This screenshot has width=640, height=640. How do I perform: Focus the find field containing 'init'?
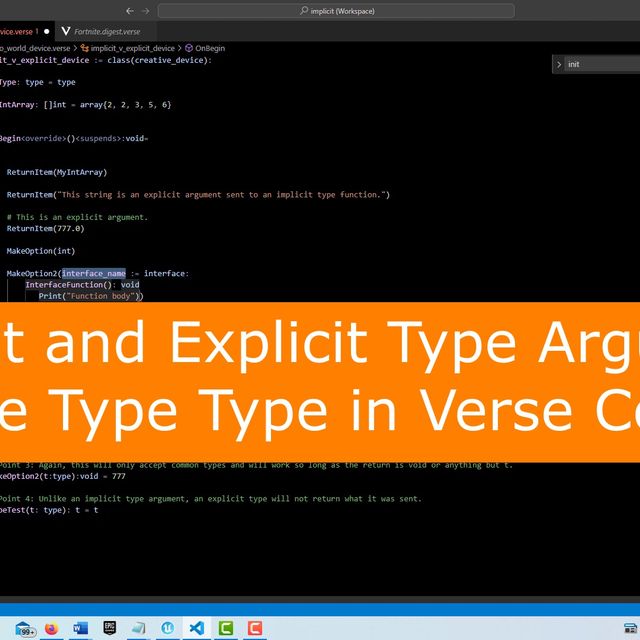(x=602, y=64)
